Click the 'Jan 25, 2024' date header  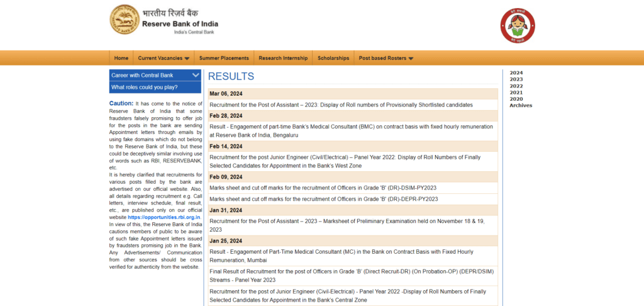click(353, 241)
